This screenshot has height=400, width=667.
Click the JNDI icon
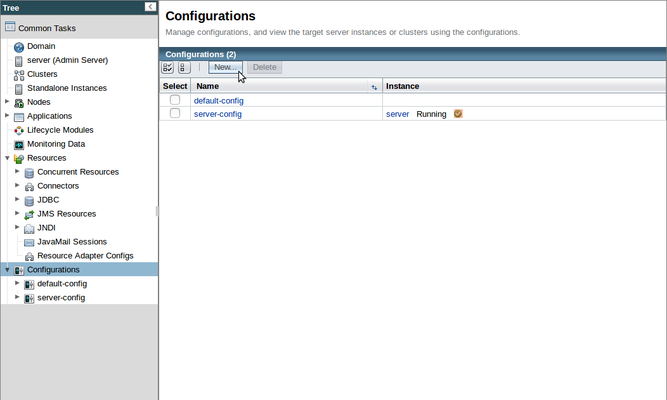29,229
